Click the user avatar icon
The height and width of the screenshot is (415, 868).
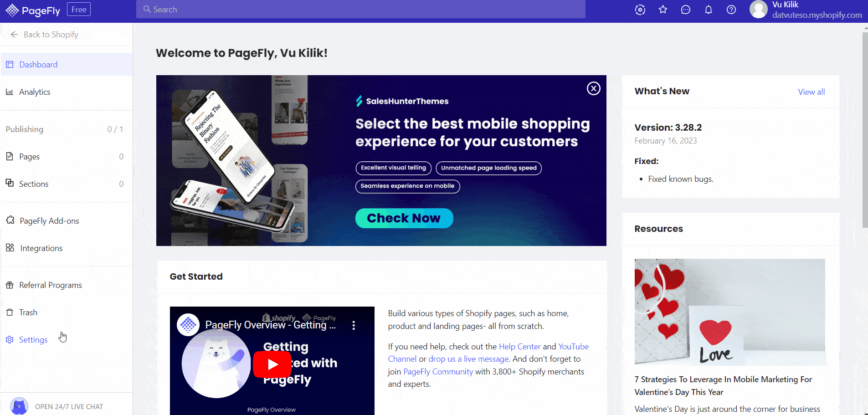759,9
